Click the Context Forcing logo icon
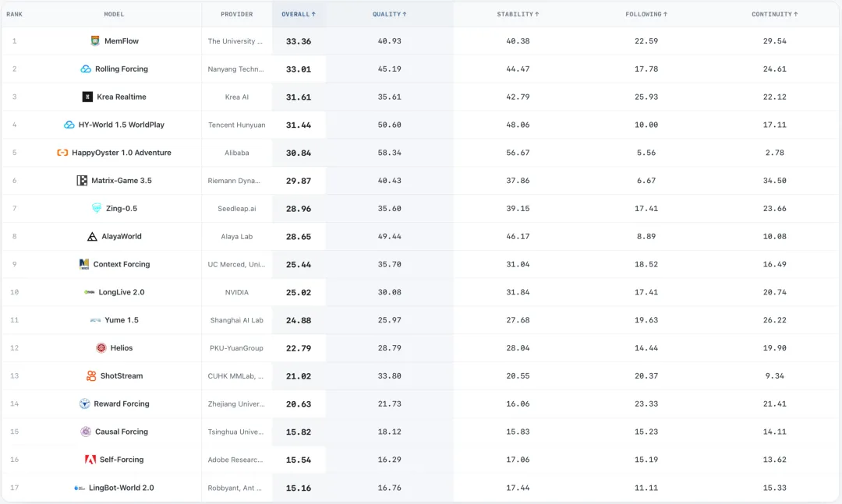The height and width of the screenshot is (504, 842). pos(83,264)
